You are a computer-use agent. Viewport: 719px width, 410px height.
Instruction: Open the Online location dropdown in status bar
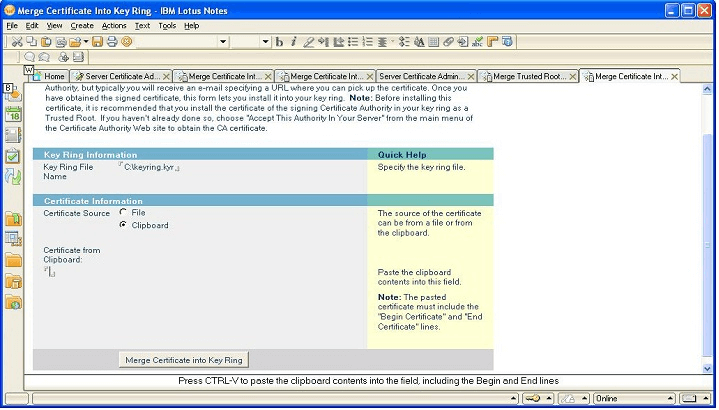pos(633,399)
